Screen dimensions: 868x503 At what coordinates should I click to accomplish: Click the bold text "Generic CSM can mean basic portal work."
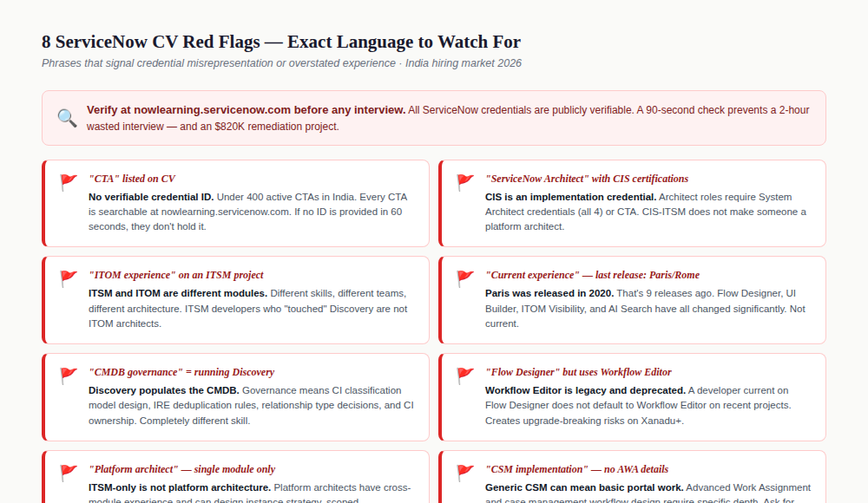click(x=584, y=488)
